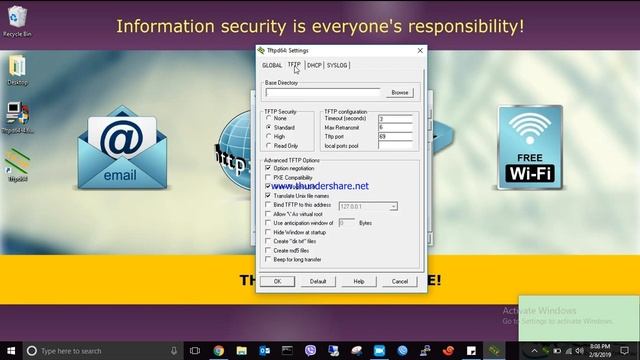Open Viber from taskbar

(x=310, y=351)
